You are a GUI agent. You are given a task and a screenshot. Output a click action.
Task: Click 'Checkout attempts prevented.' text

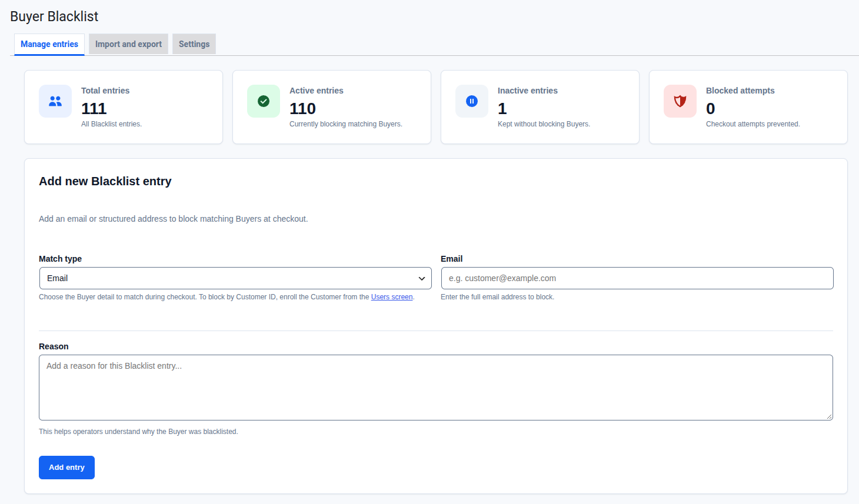pos(753,124)
